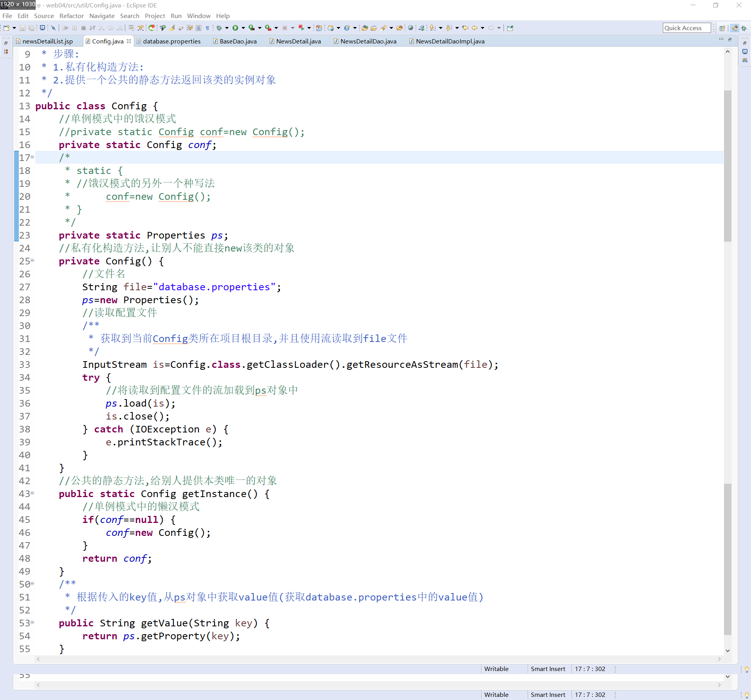Click the Open Type icon

(365, 28)
